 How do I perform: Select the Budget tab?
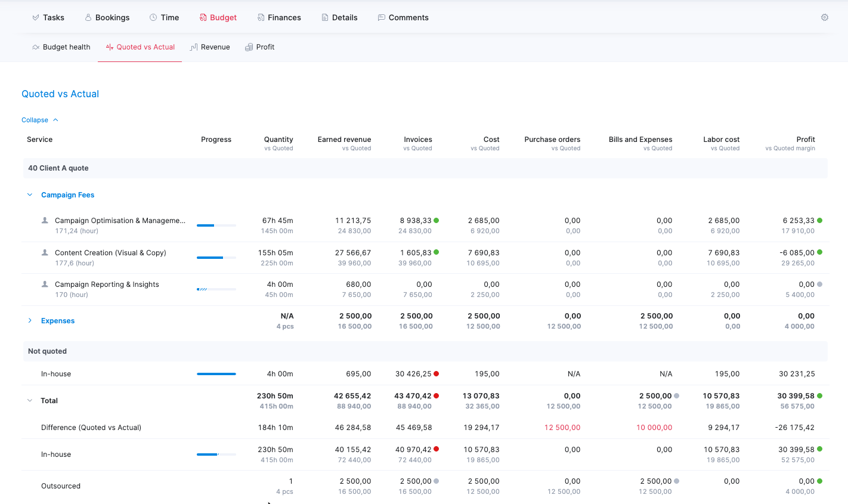point(218,17)
